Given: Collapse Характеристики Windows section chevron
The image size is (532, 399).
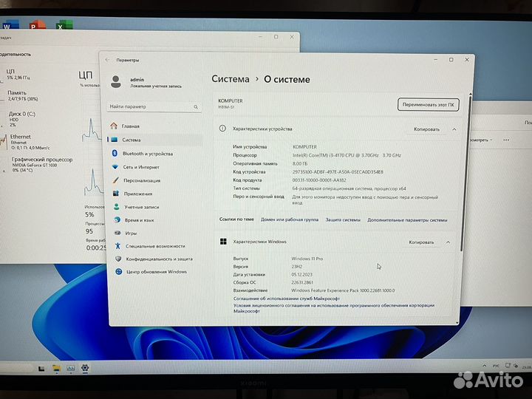Looking at the screenshot, I should 449,242.
